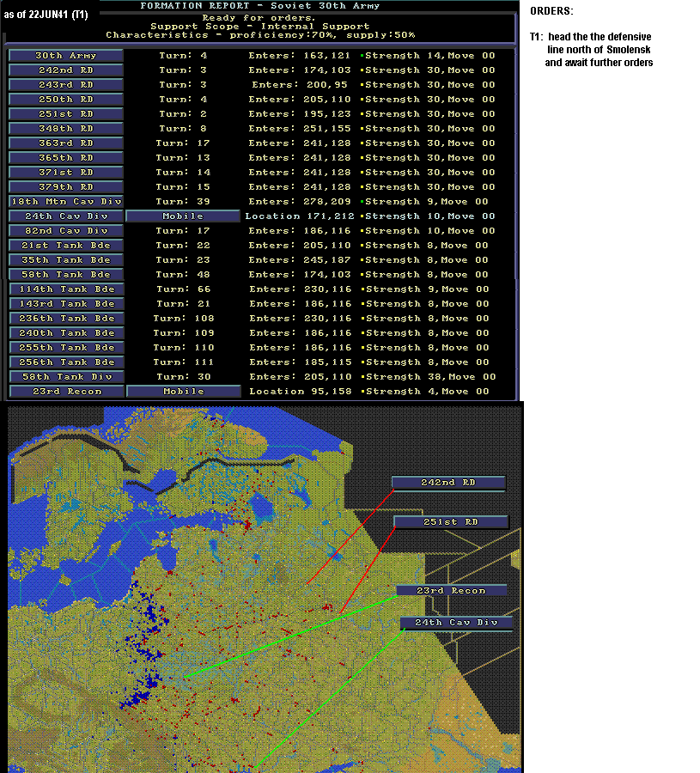Image resolution: width=700 pixels, height=773 pixels.
Task: Select the 82nd Cav Div button
Action: click(65, 231)
